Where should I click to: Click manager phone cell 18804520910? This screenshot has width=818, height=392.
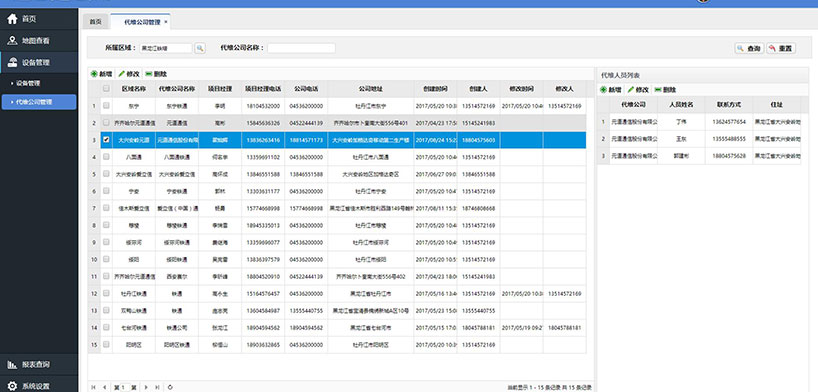pyautogui.click(x=263, y=277)
